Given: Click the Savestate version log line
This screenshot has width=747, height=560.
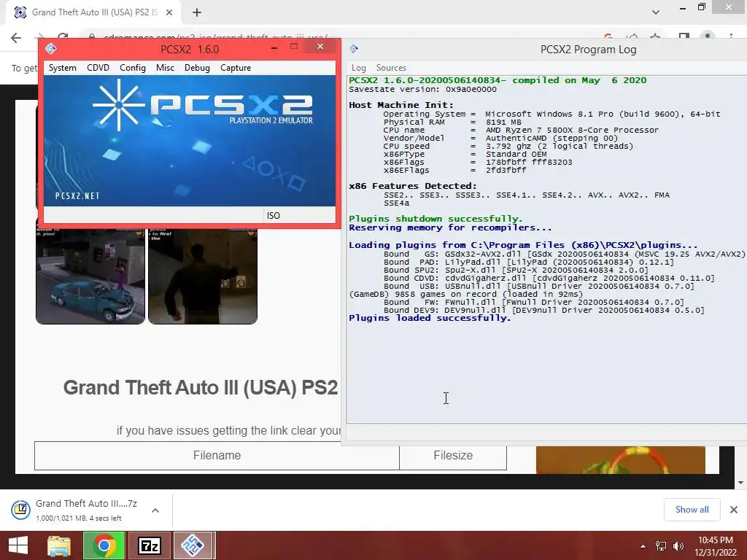Looking at the screenshot, I should coord(422,89).
